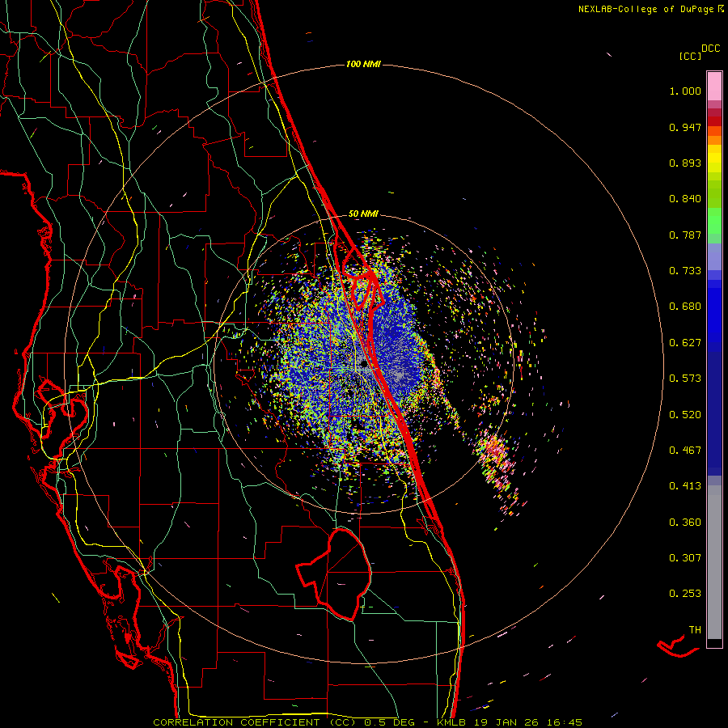Click the CORRELATION COEFFICIENT caption at bottom

(367, 722)
